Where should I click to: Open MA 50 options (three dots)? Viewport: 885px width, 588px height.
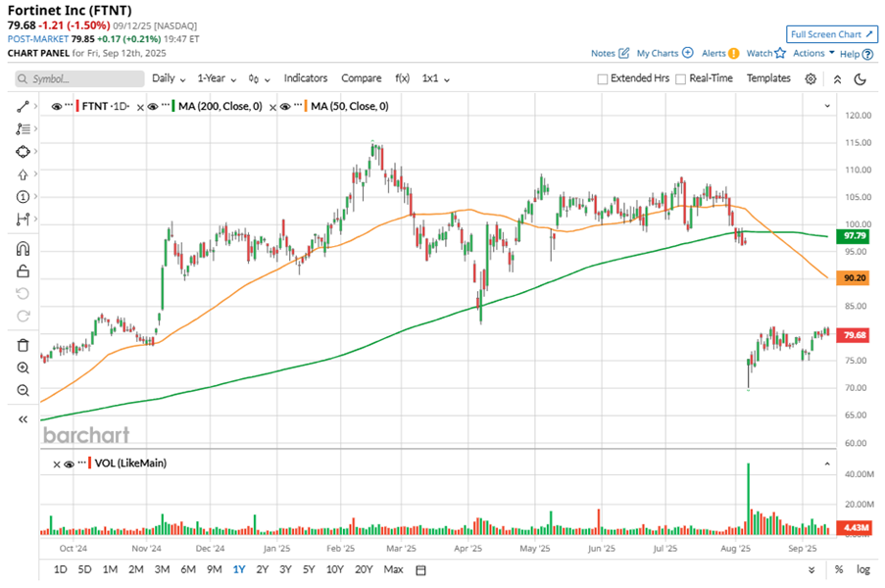pos(298,106)
